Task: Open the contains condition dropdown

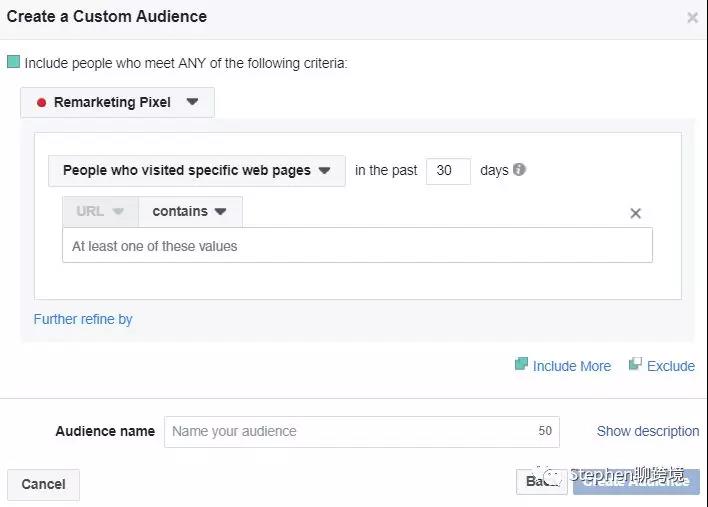Action: coord(189,212)
